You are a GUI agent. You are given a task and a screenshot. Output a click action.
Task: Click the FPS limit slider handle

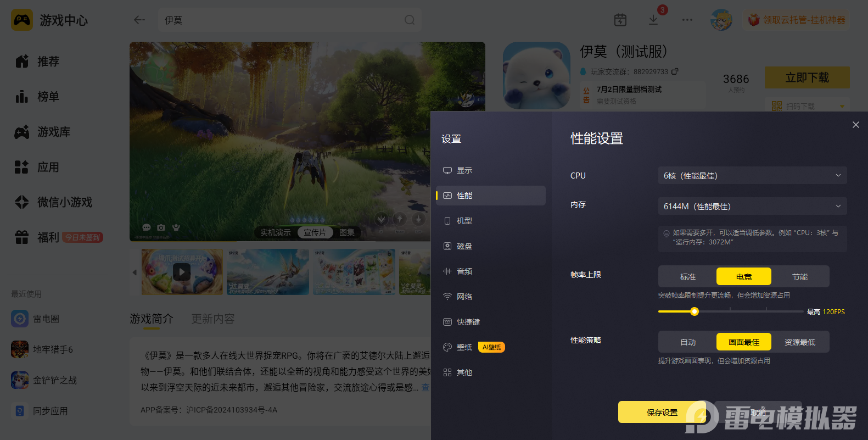[695, 311]
